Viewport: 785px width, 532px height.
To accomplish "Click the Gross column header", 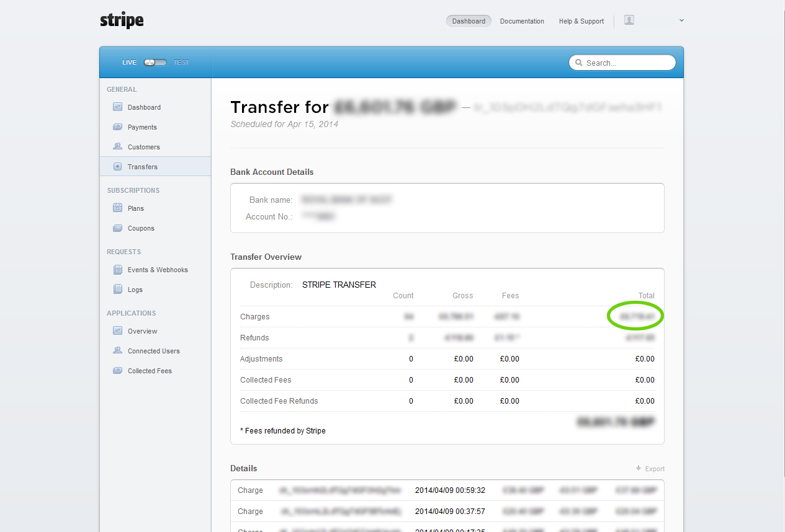I will tap(463, 296).
